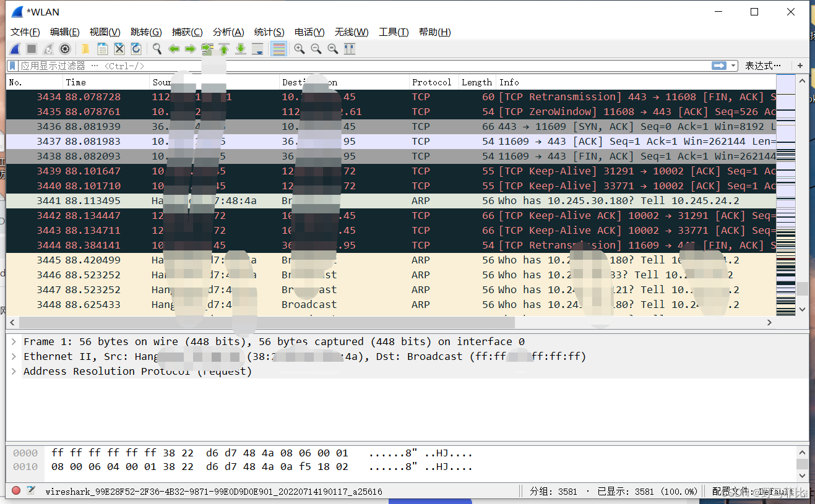The height and width of the screenshot is (504, 815).
Task: Select packet 3448 ARP Broadcast row
Action: [x=391, y=305]
